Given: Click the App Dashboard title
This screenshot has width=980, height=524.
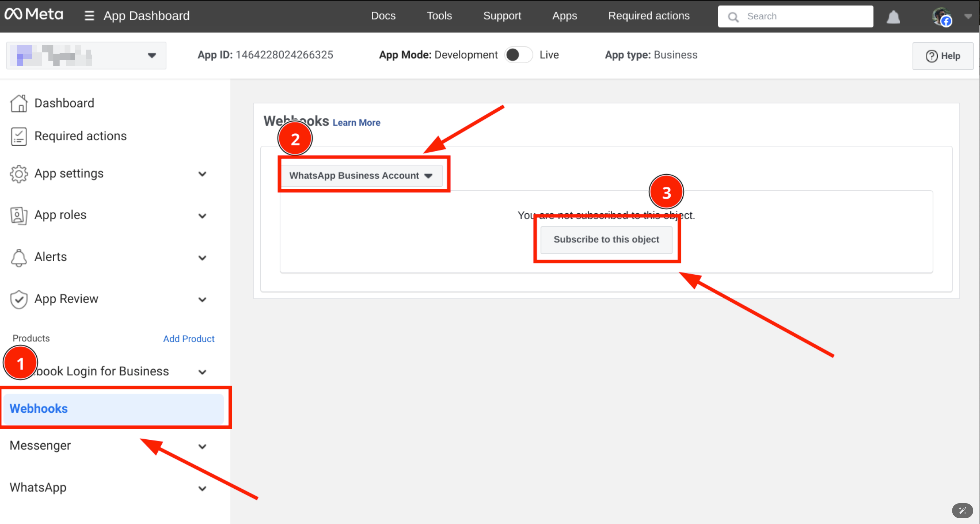Looking at the screenshot, I should [146, 16].
